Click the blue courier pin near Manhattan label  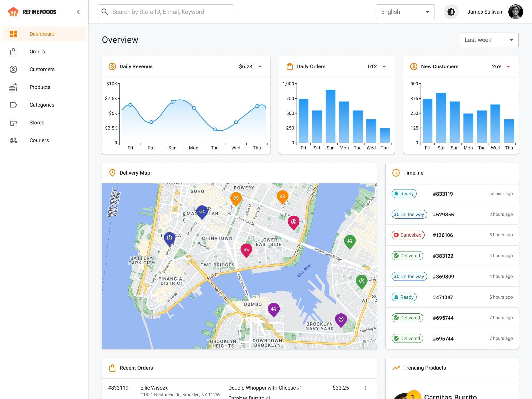(202, 212)
